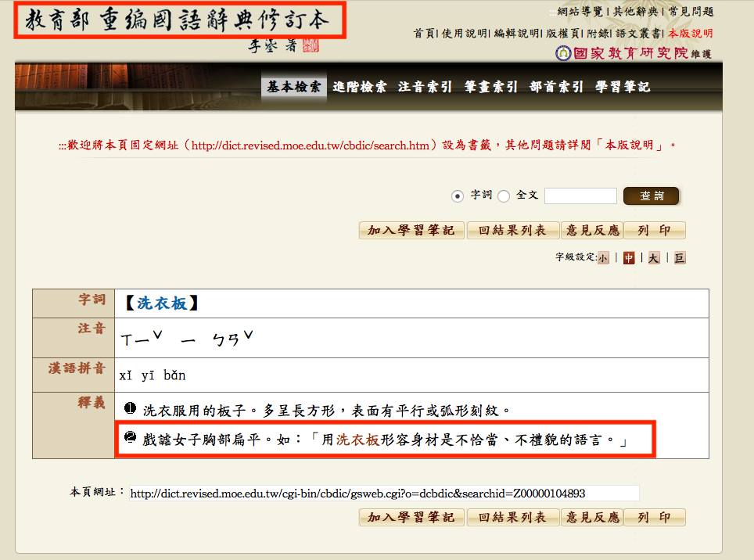The width and height of the screenshot is (754, 560).
Task: Click the 本頁網址 URL field
Action: pos(384,494)
